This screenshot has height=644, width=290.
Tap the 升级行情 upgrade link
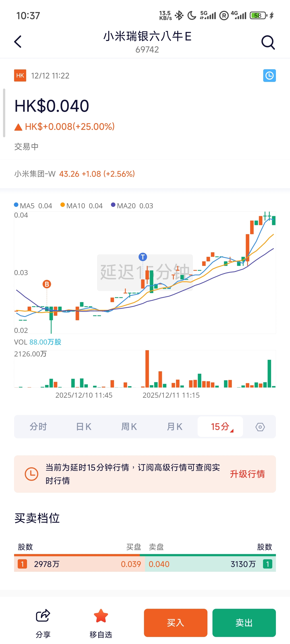(x=247, y=474)
